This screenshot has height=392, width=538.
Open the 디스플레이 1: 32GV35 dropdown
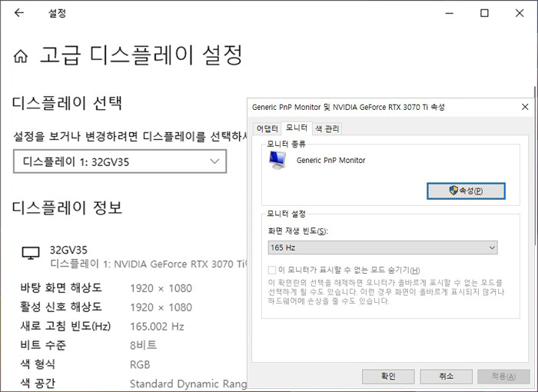120,161
